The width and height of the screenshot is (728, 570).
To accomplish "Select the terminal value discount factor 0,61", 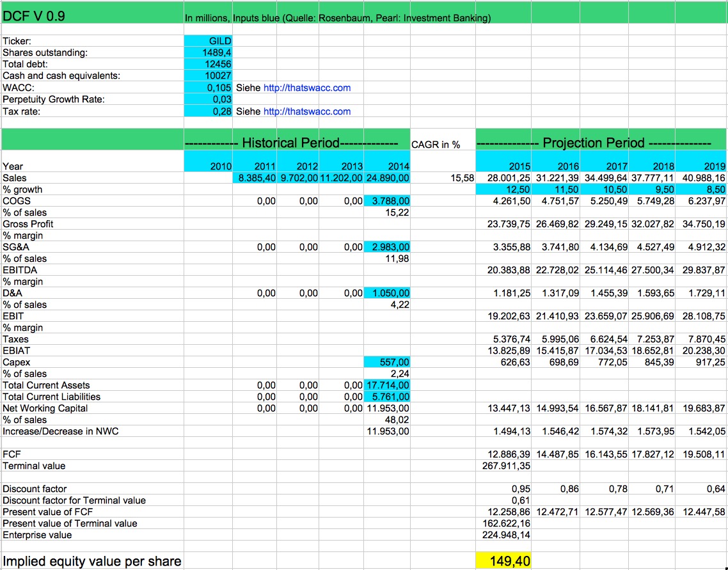I will [503, 500].
